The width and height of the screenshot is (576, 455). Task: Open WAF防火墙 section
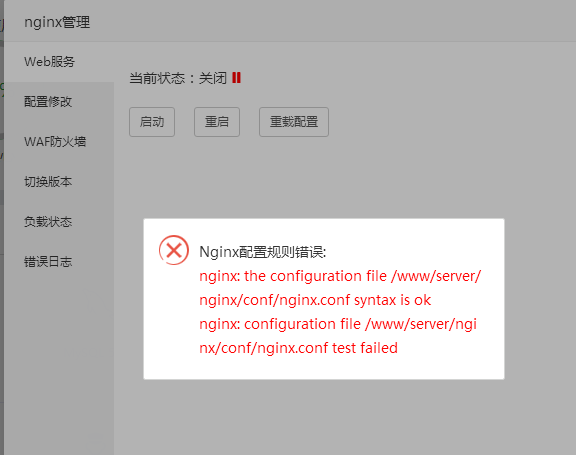(x=59, y=142)
